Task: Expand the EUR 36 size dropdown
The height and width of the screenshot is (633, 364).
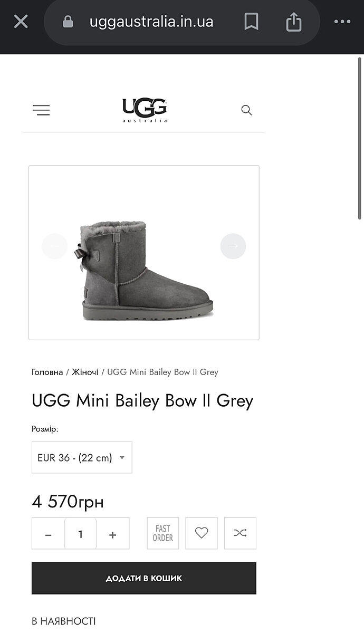Action: click(x=82, y=457)
